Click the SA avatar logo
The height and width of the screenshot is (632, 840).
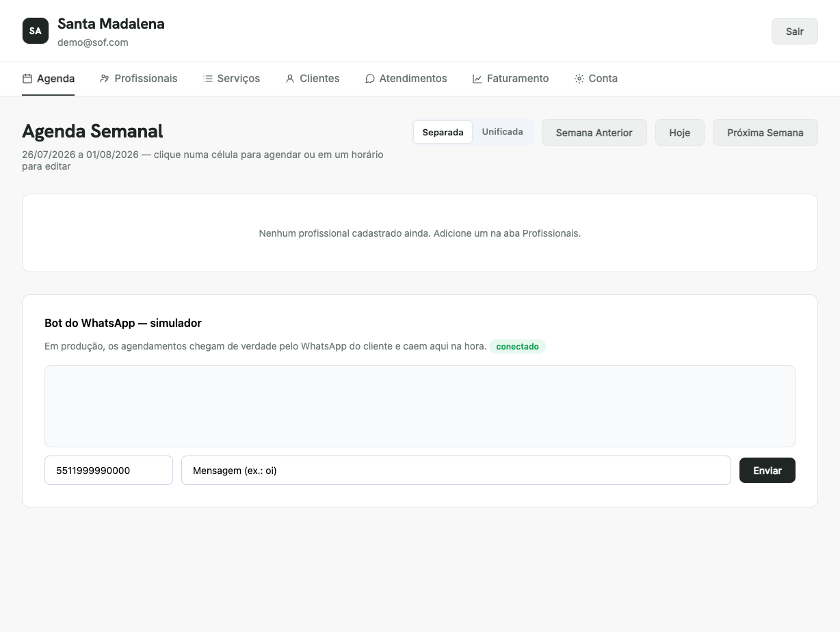coord(36,31)
